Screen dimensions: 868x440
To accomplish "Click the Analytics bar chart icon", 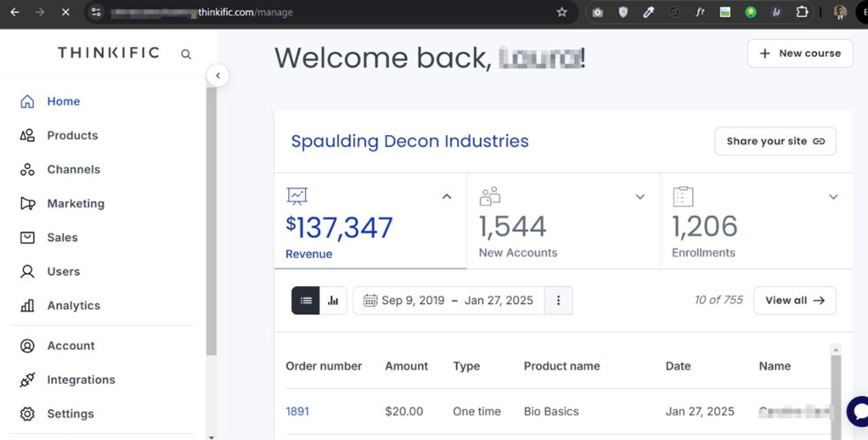I will coord(27,306).
